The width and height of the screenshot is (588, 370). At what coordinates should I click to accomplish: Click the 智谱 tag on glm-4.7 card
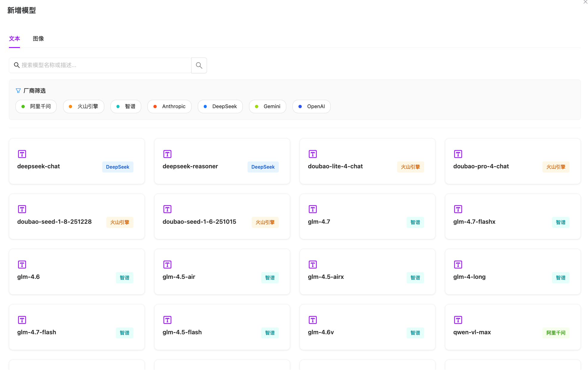(x=415, y=222)
